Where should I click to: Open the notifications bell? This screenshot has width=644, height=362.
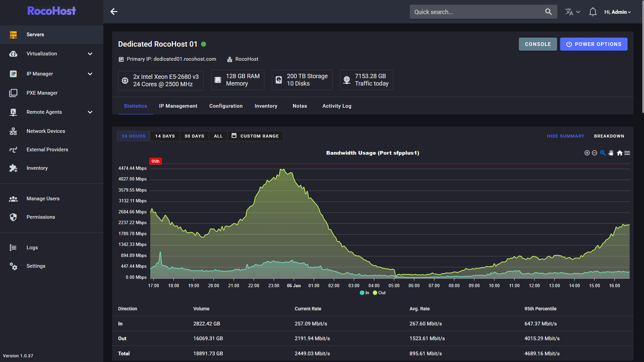tap(593, 12)
